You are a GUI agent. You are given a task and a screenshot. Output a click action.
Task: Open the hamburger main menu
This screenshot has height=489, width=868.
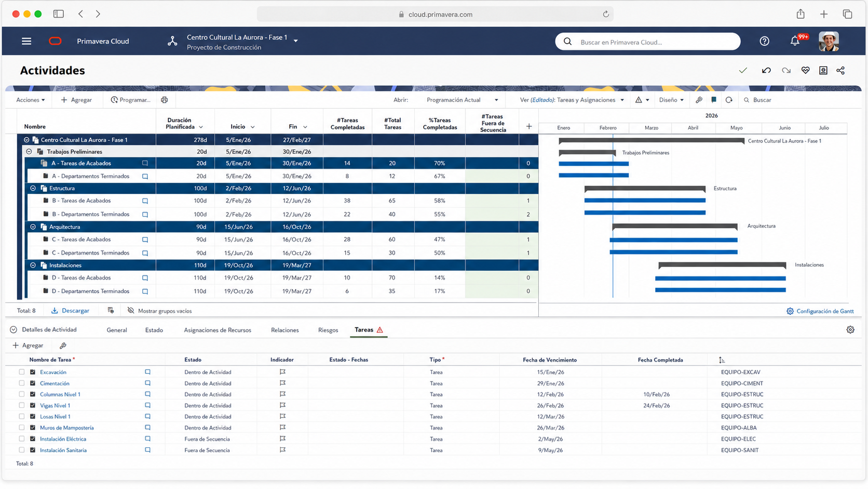(26, 41)
